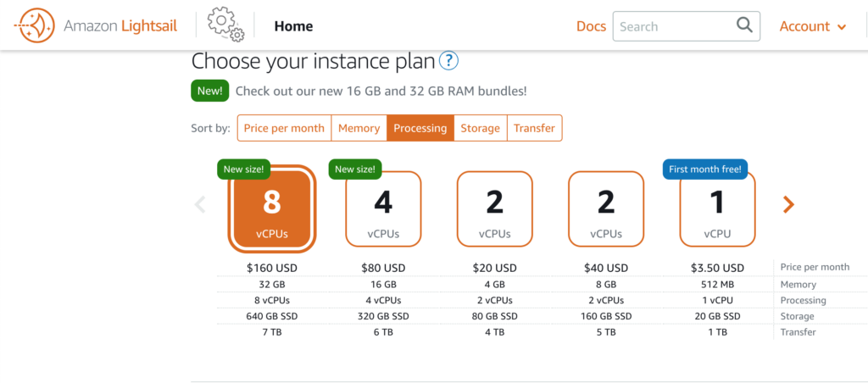
Task: Open the instance plan help question icon
Action: pos(449,60)
